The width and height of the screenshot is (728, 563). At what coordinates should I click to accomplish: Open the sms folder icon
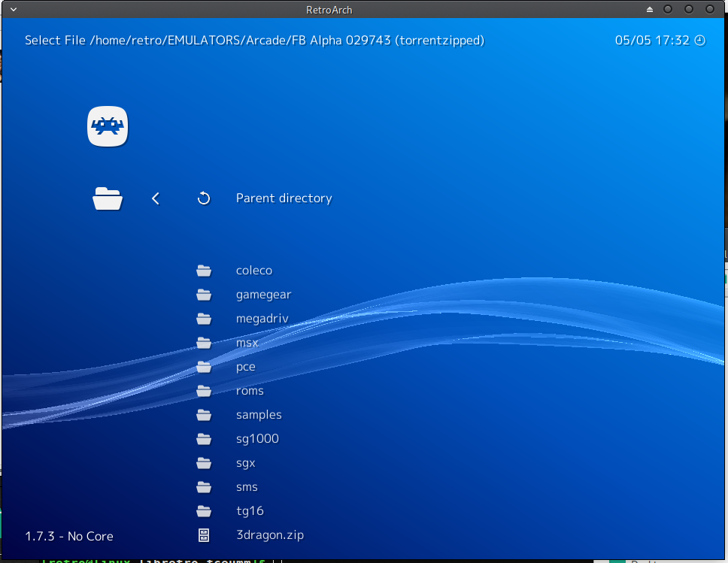coord(204,487)
